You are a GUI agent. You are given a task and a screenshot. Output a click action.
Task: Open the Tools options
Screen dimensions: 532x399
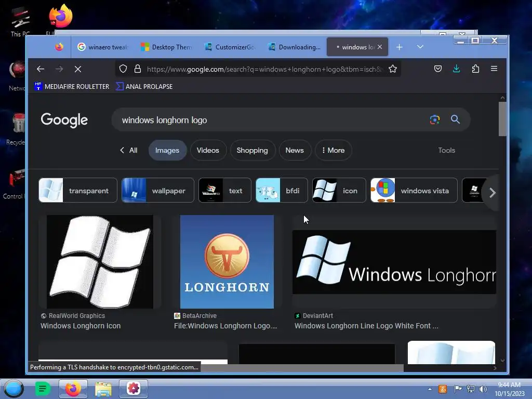point(446,150)
